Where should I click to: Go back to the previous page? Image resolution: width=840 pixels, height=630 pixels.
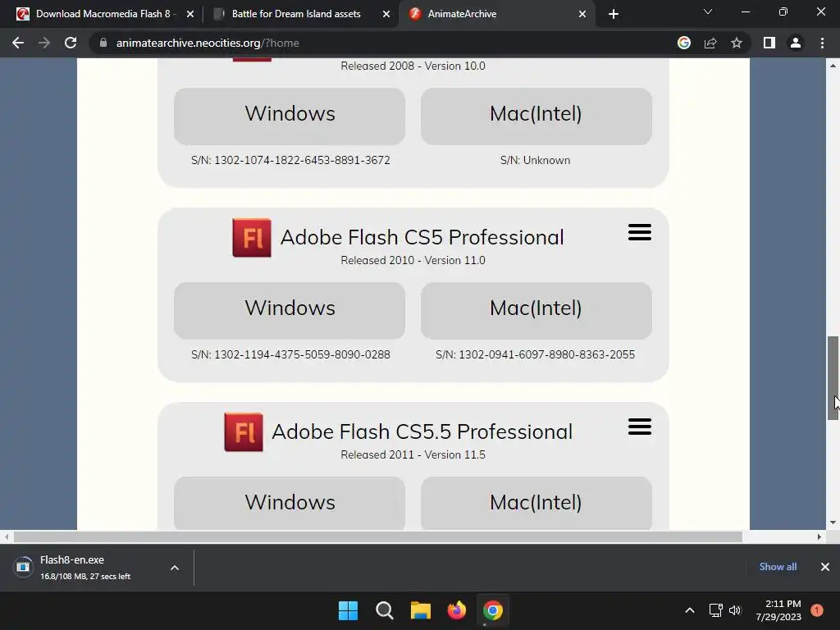click(18, 43)
